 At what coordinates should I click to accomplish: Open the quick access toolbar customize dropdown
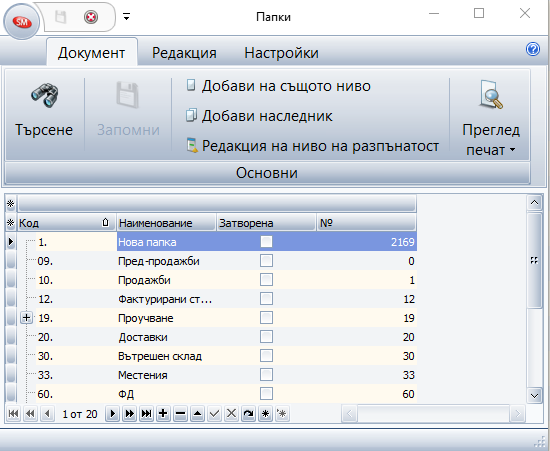click(127, 16)
